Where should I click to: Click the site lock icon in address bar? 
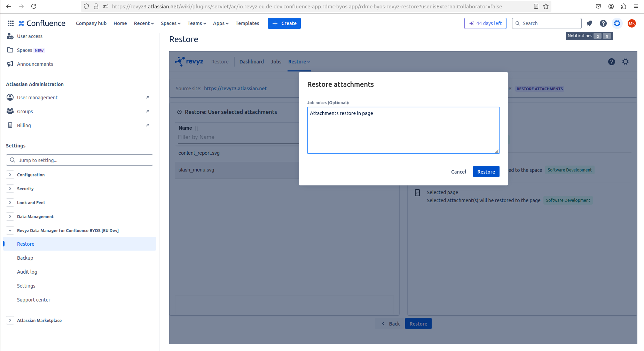coord(96,6)
